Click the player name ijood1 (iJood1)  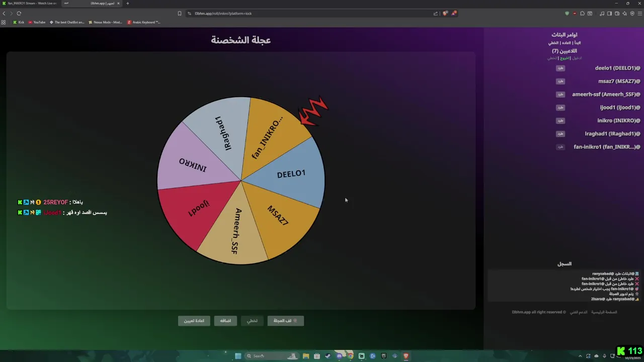pos(620,108)
